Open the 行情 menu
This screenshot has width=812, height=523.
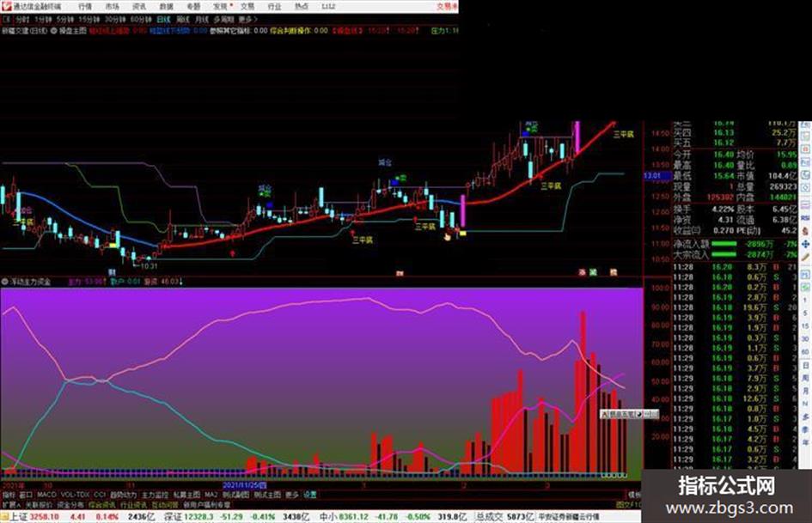coord(84,6)
